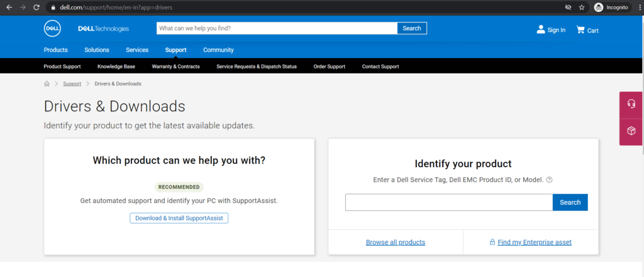
Task: Open the Incognito profile indicator
Action: point(611,8)
